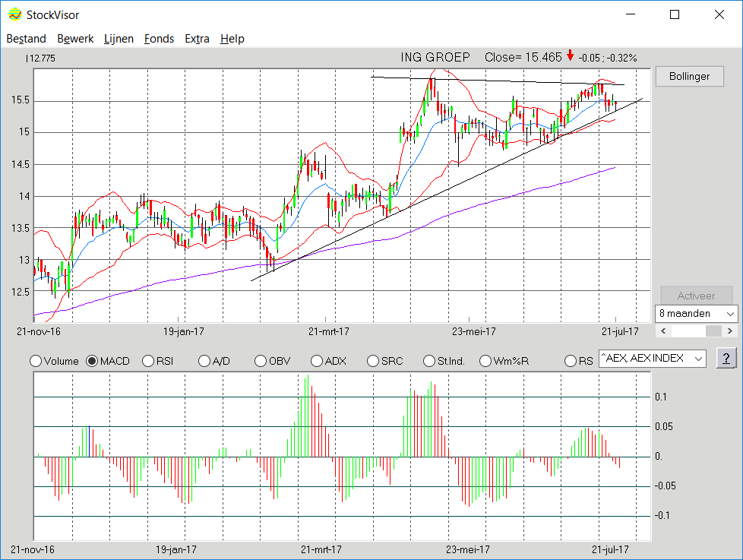Open the Fonds menu

160,39
